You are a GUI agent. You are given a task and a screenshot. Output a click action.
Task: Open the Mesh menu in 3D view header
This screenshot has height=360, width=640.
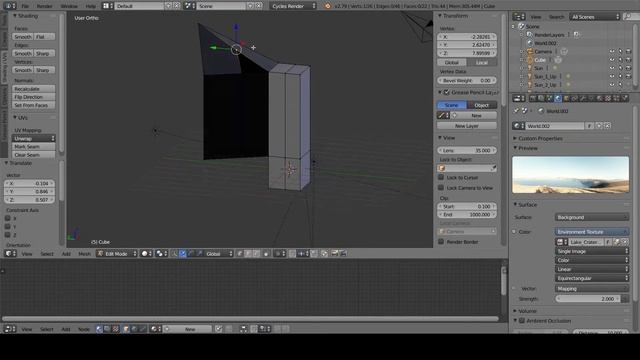(x=84, y=254)
